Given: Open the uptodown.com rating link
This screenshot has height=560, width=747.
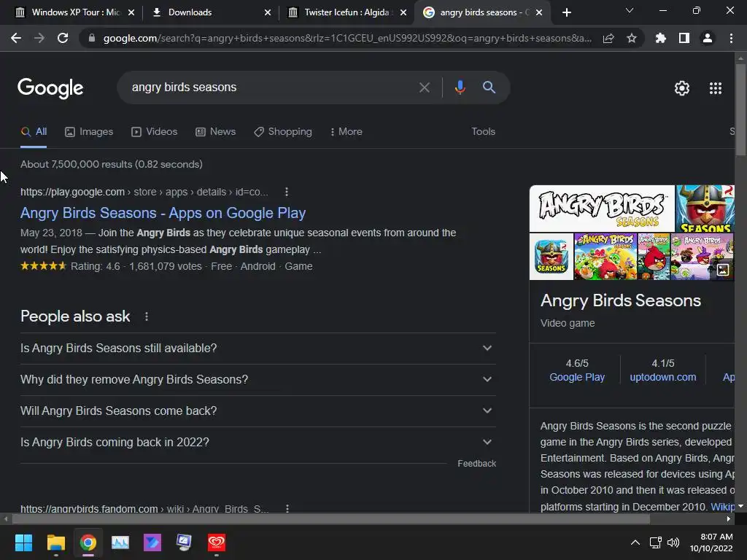Looking at the screenshot, I should pyautogui.click(x=662, y=377).
